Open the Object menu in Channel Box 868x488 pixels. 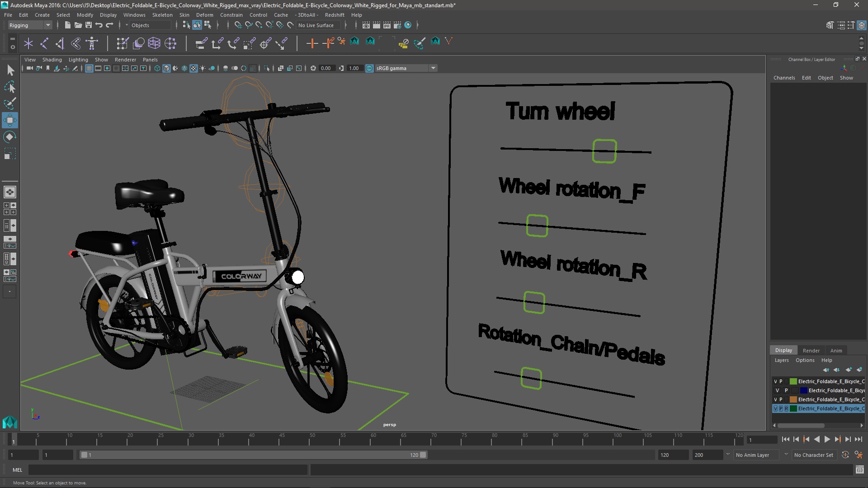click(x=825, y=78)
